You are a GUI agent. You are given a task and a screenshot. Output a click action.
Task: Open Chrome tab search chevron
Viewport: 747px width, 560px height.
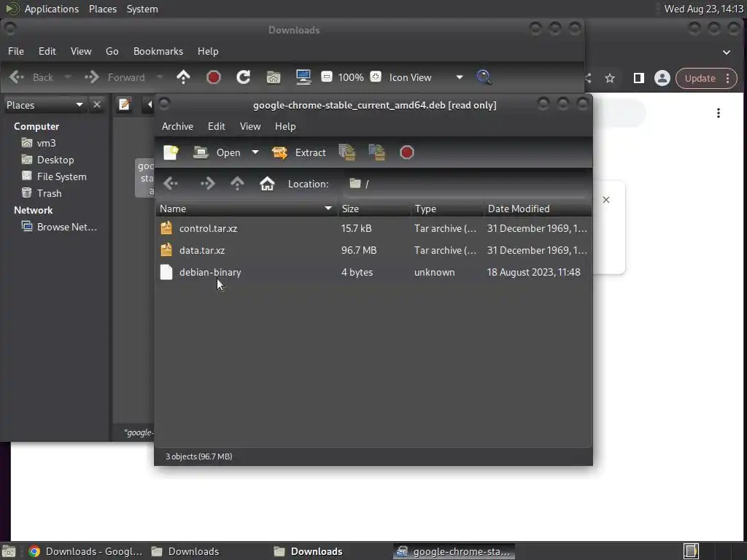pos(727,52)
